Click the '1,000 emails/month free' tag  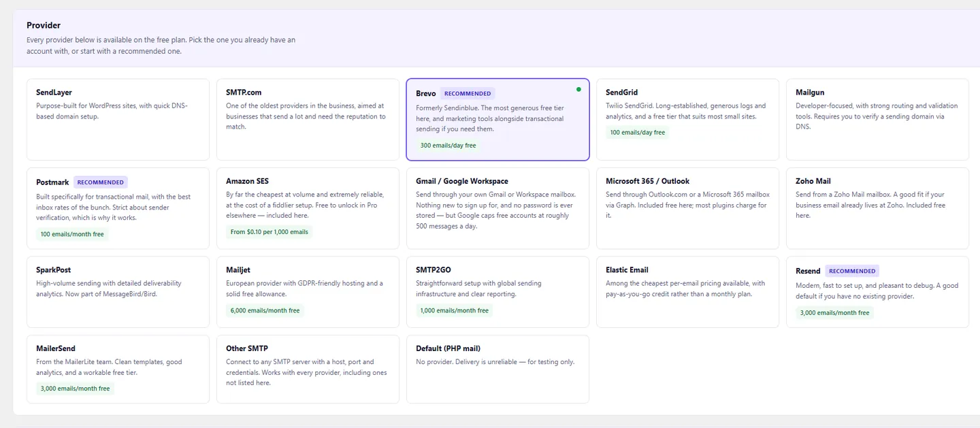point(454,310)
